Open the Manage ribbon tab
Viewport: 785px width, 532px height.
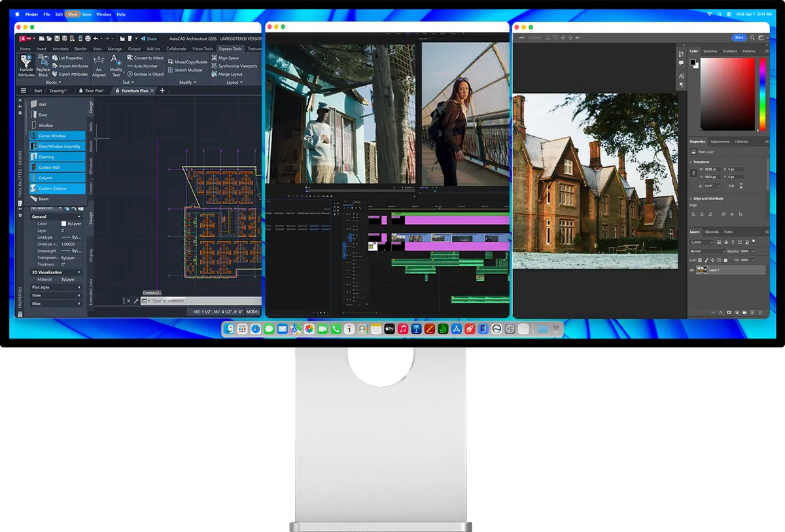click(114, 48)
